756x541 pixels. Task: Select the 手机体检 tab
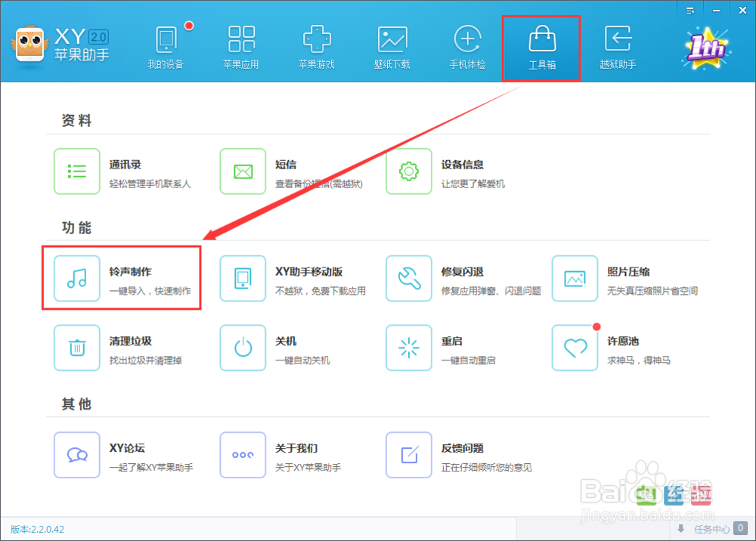pyautogui.click(x=467, y=48)
